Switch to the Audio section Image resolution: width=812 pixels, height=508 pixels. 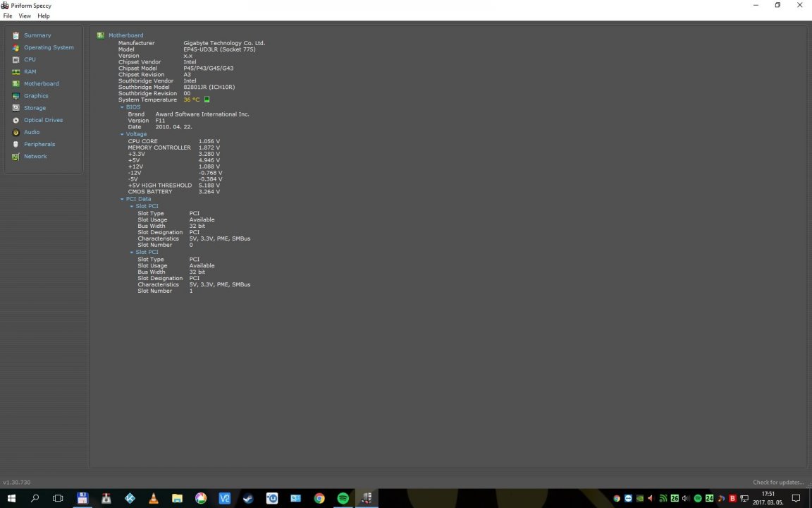pos(32,132)
